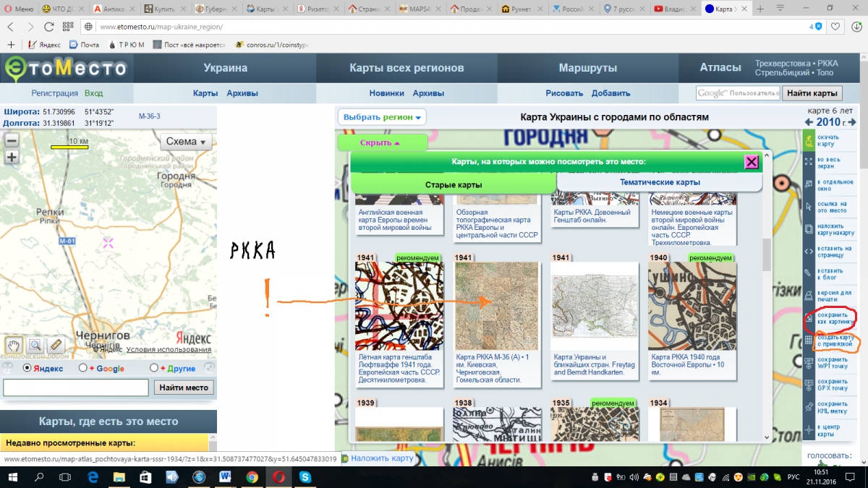This screenshot has width=868, height=488.
Task: Open the Яндекс bookmark in bookmarks bar
Action: tap(45, 45)
